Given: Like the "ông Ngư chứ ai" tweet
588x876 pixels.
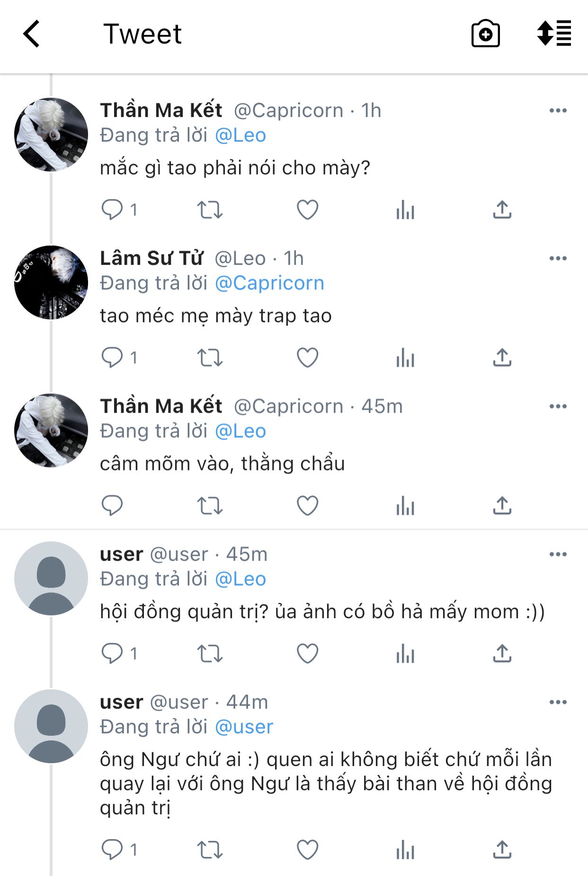Looking at the screenshot, I should tap(307, 849).
